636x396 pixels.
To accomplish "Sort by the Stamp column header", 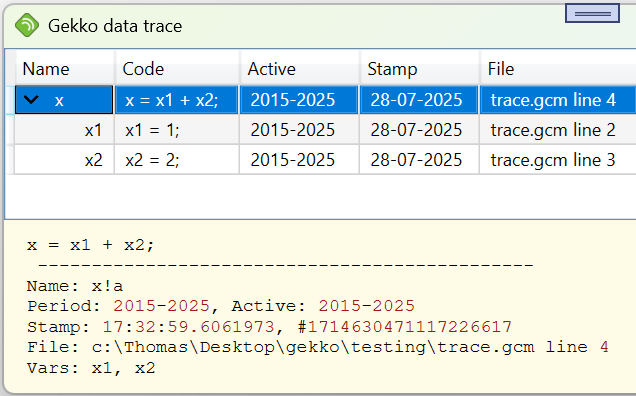I will coord(419,69).
